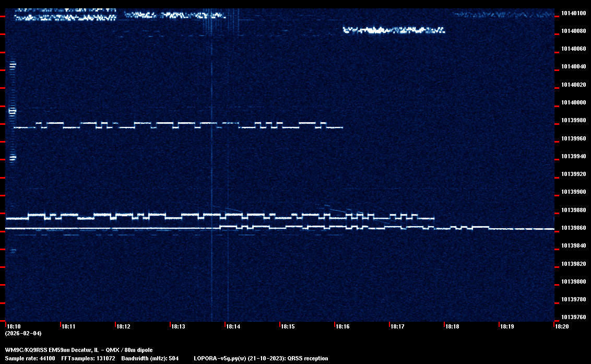Click the 10139860 frequency label

(x=573, y=228)
